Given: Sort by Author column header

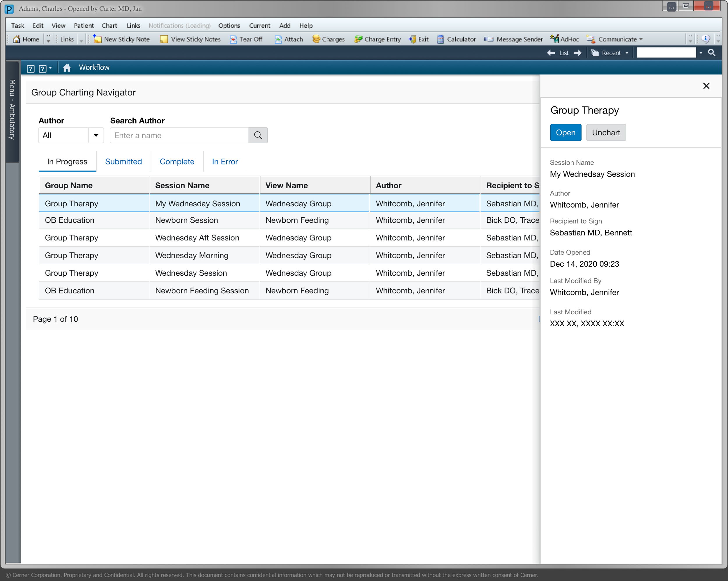Looking at the screenshot, I should point(425,185).
